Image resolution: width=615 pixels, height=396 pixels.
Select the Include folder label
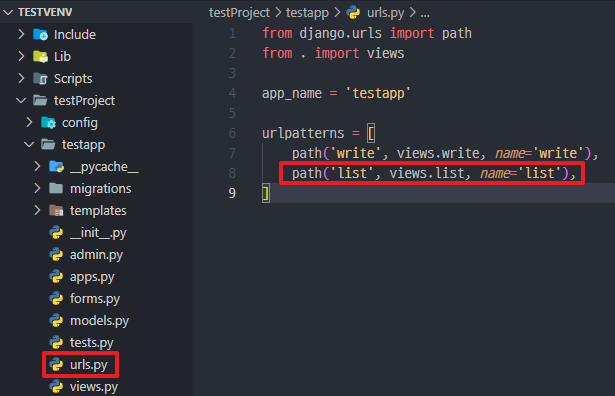(x=75, y=35)
